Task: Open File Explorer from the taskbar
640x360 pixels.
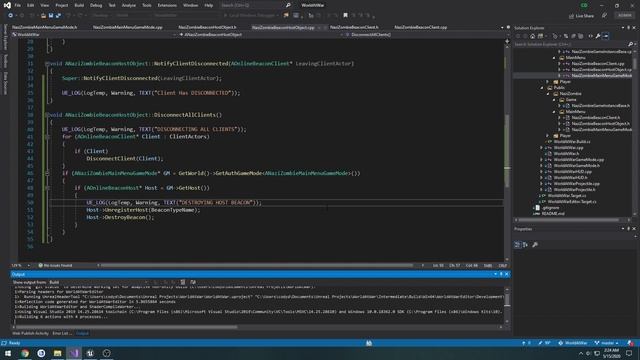Action: click(58, 353)
